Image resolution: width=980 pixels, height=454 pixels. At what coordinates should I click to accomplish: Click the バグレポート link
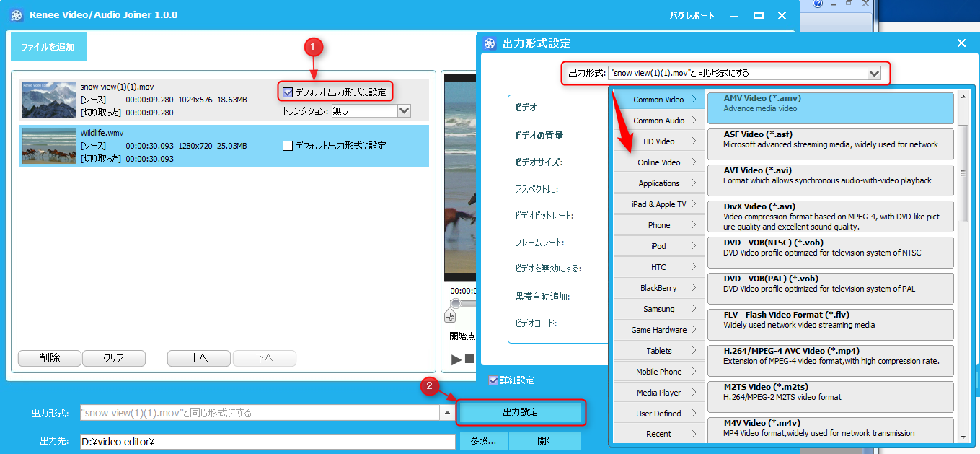(692, 16)
